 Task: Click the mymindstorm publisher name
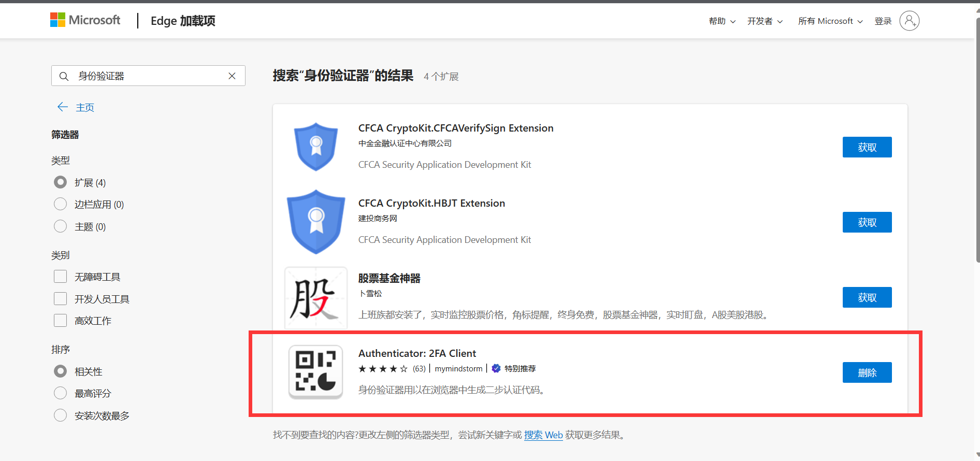[x=458, y=369]
